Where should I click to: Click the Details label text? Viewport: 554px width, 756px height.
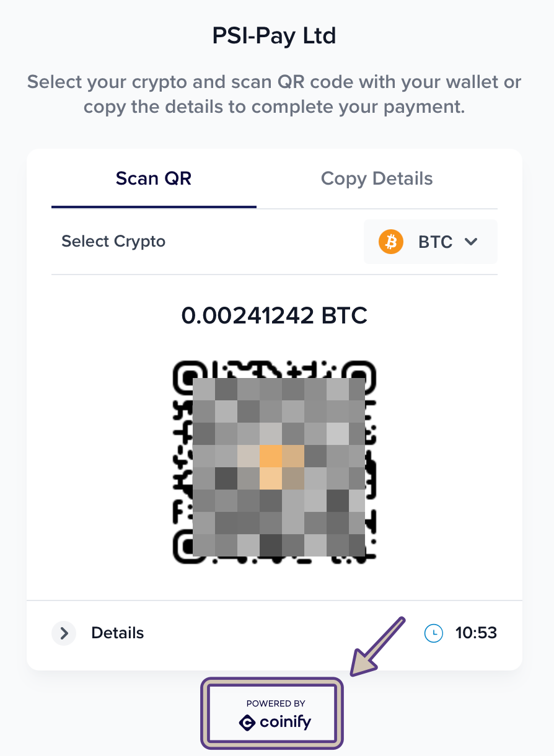(118, 633)
